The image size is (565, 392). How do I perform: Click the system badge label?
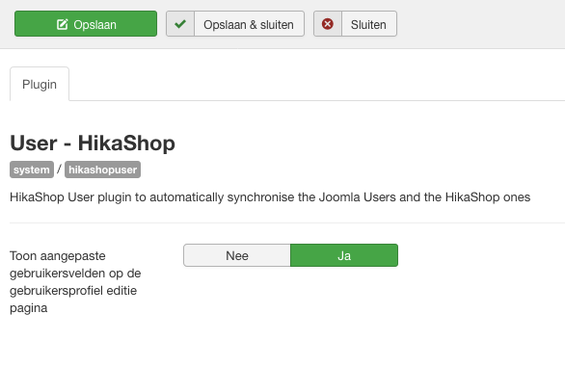(x=32, y=170)
